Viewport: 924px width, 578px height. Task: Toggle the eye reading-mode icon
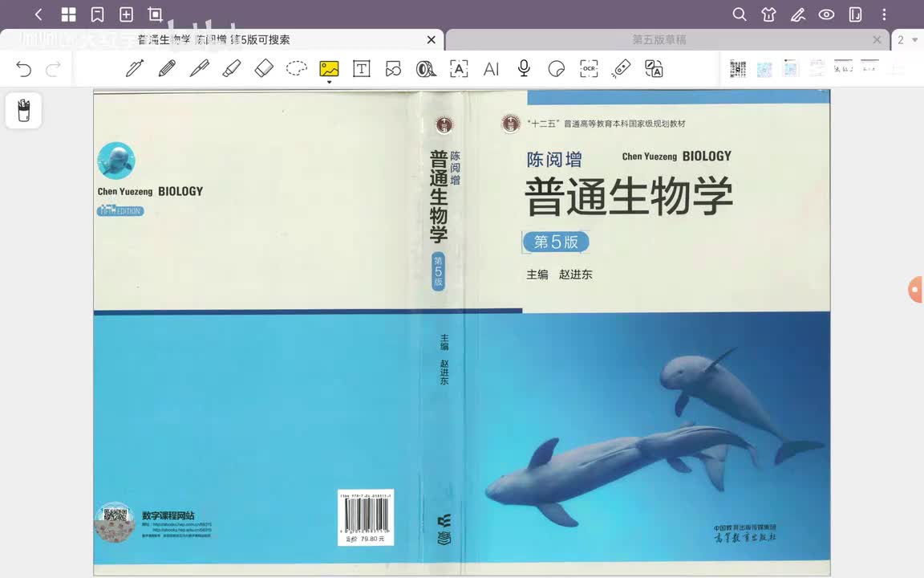pos(826,14)
